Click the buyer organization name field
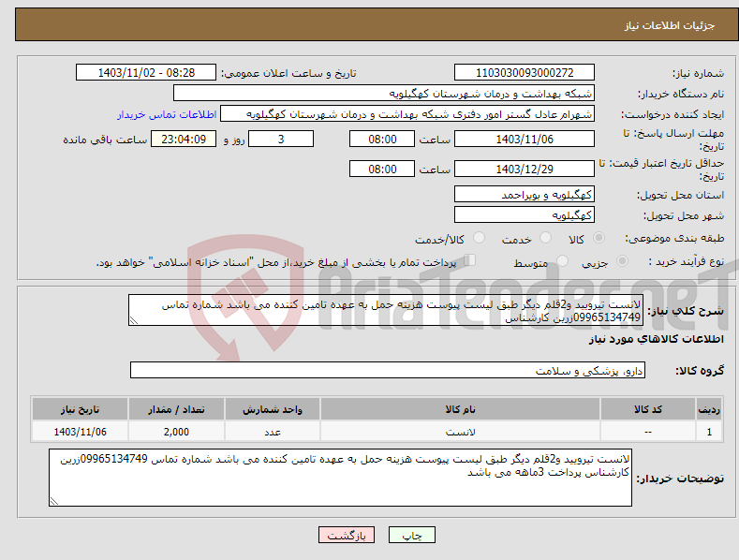 point(384,94)
